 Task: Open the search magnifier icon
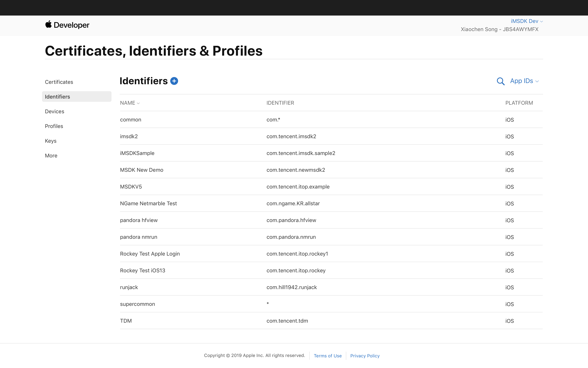501,81
